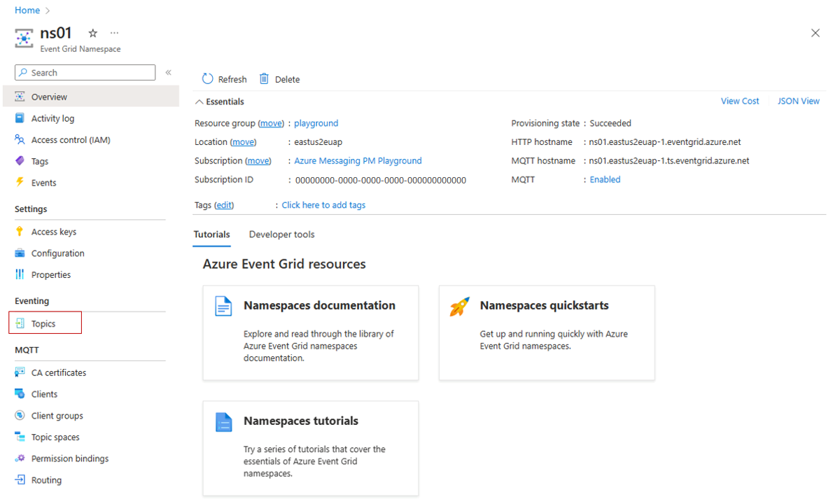Select the Events lightning bolt icon
Screen dimensions: 833x504
(20, 182)
